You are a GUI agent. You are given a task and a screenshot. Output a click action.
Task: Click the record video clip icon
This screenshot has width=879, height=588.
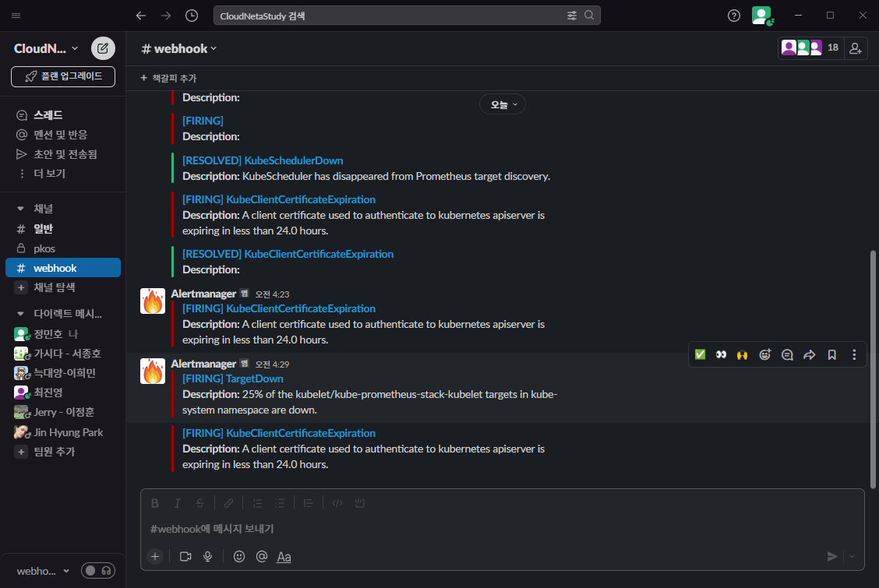(185, 557)
